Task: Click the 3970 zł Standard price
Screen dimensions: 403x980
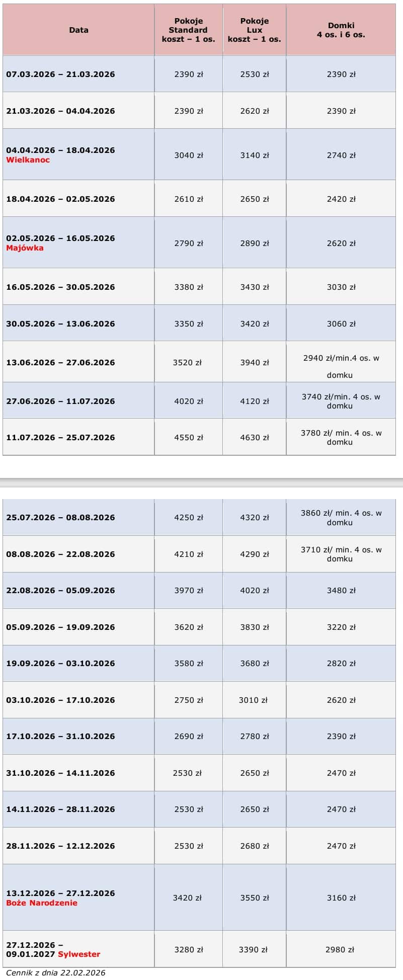Action: click(188, 591)
